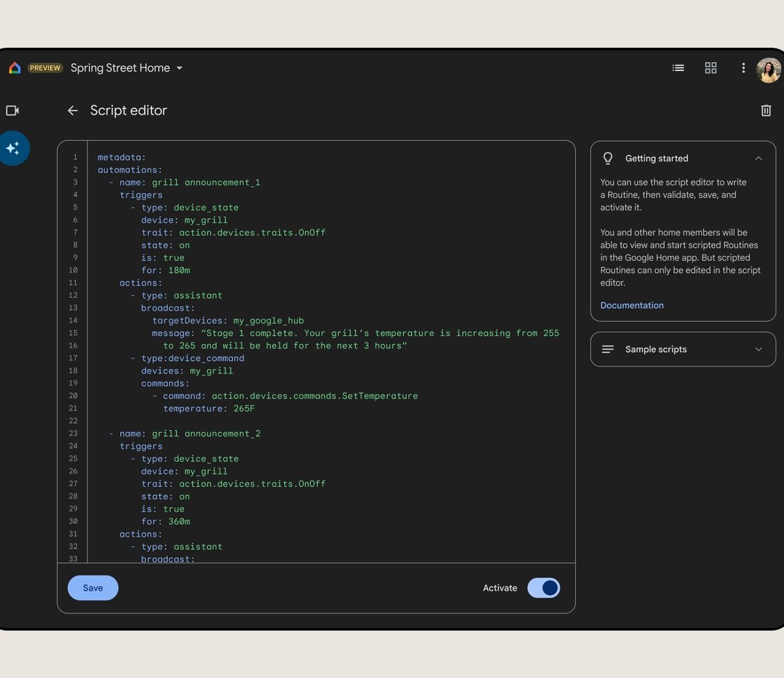Click the lightbulb icon in Getting started
The height and width of the screenshot is (678, 784).
(608, 158)
